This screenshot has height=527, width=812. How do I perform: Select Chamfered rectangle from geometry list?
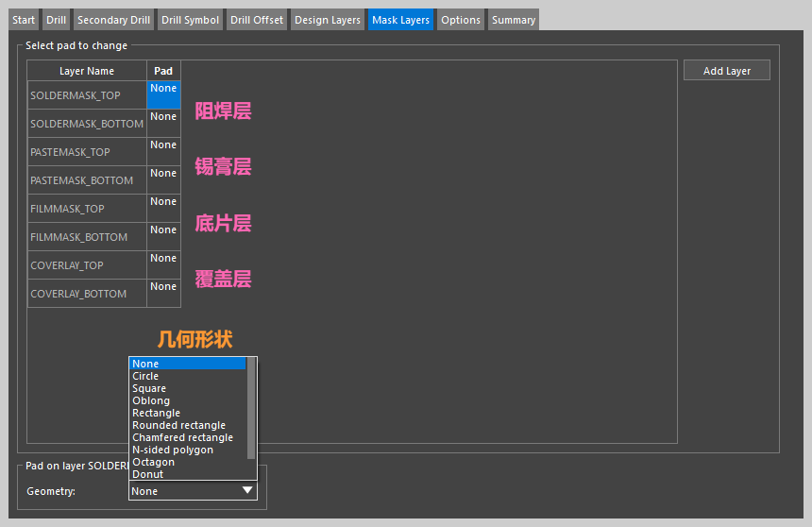[182, 437]
